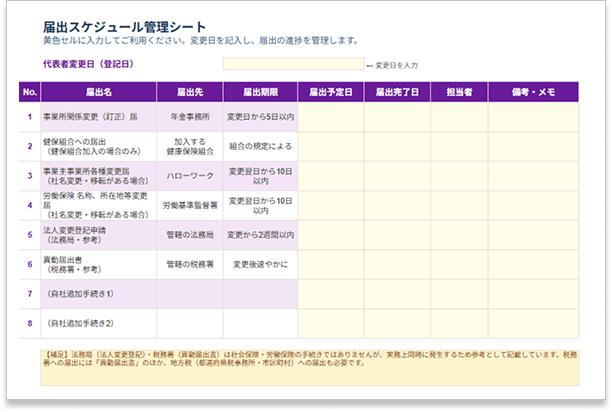Click row number 7
This screenshot has width=612, height=412.
coord(30,294)
